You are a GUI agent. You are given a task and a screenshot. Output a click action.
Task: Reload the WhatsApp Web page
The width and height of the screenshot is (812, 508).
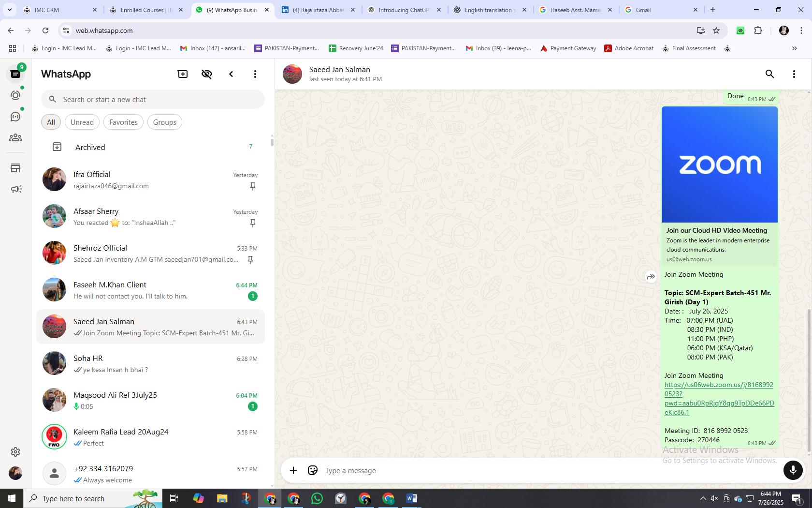[45, 30]
